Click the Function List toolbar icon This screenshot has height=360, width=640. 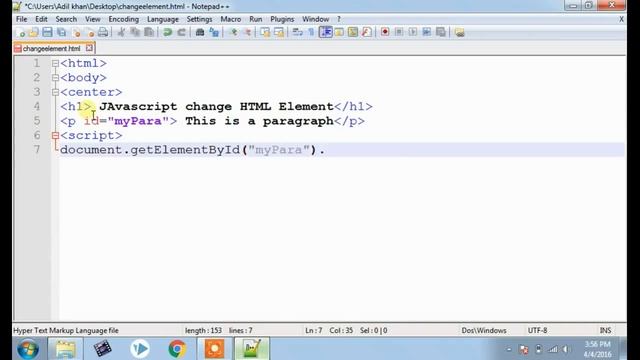point(367,32)
